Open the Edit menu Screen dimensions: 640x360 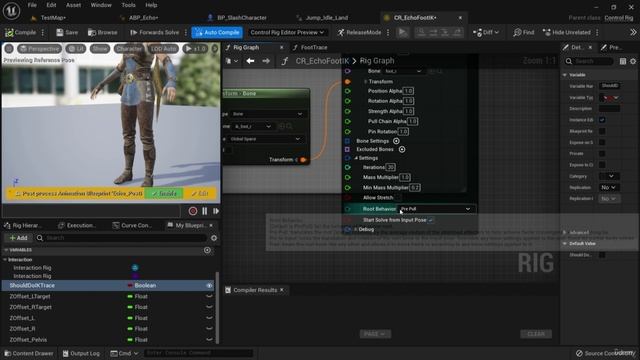coord(51,5)
